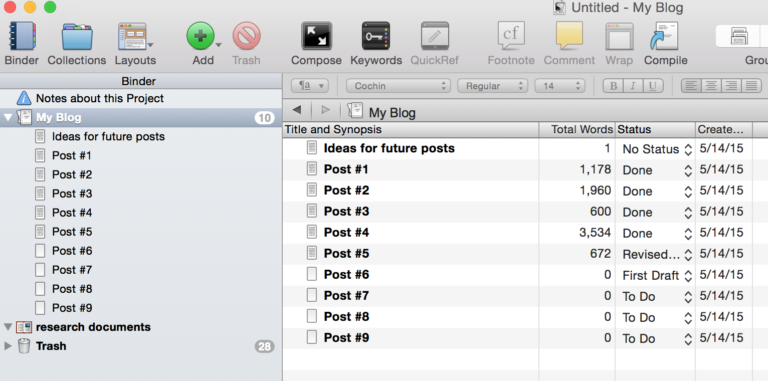Toggle the Binder sidebar toolbar icon

point(22,36)
